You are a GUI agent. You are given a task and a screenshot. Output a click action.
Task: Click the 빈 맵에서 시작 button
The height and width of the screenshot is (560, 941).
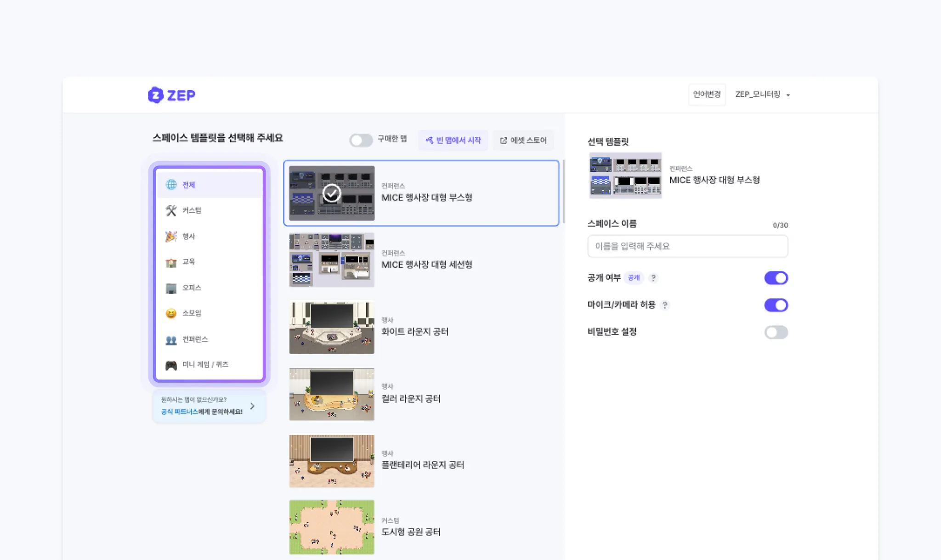coord(453,140)
